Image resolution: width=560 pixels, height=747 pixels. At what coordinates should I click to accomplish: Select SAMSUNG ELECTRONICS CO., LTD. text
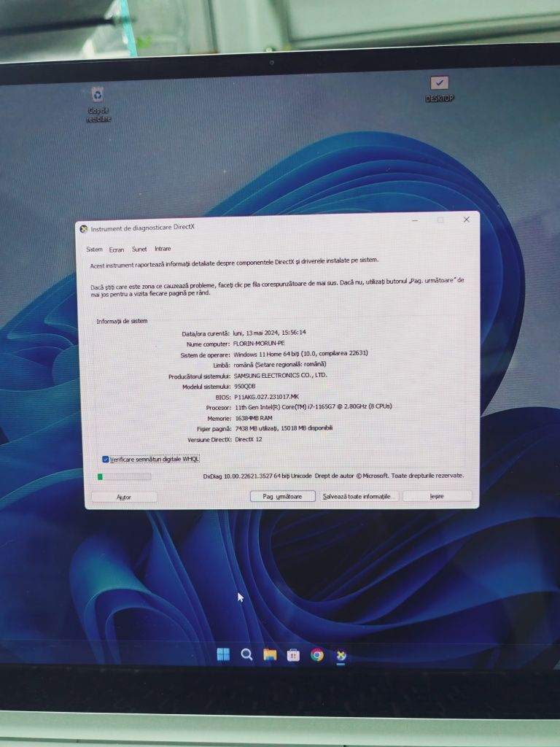point(281,375)
